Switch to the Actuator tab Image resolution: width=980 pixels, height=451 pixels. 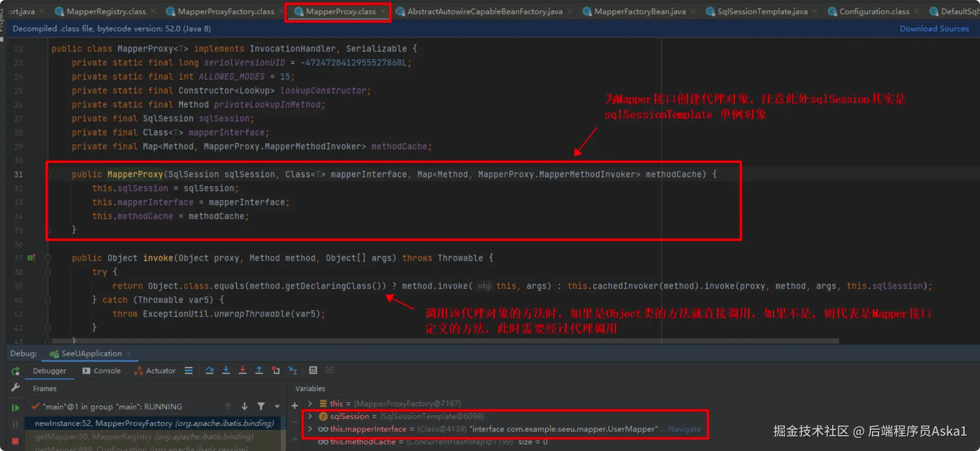pyautogui.click(x=154, y=371)
